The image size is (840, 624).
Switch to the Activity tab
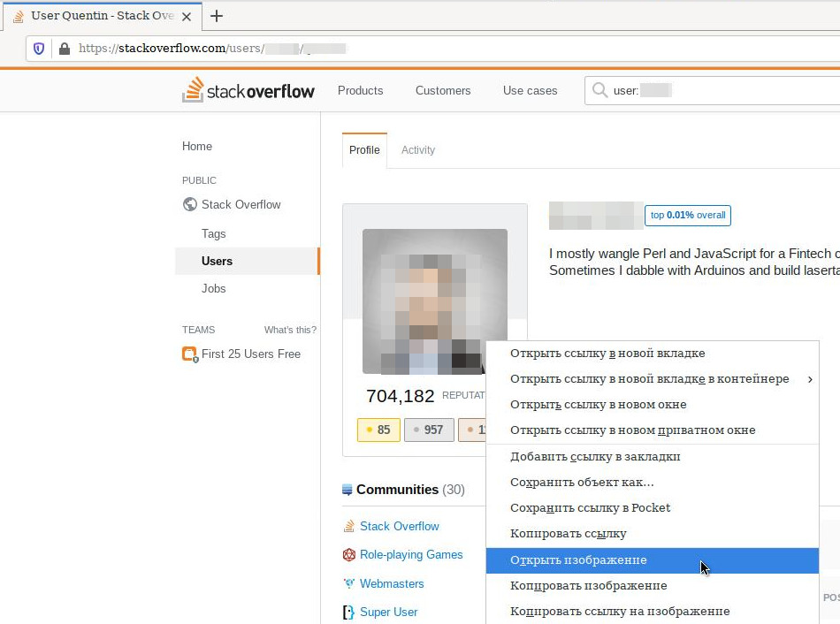pyautogui.click(x=418, y=150)
